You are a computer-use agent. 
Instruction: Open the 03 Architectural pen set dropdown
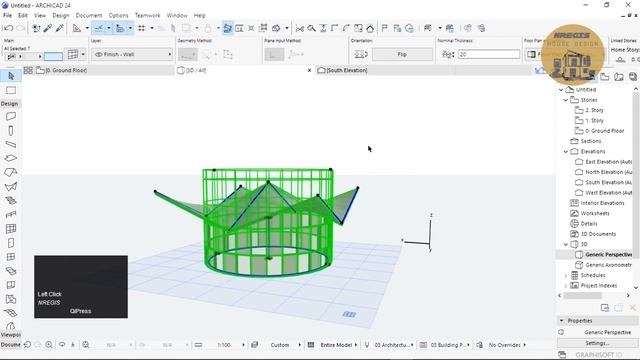pyautogui.click(x=393, y=345)
